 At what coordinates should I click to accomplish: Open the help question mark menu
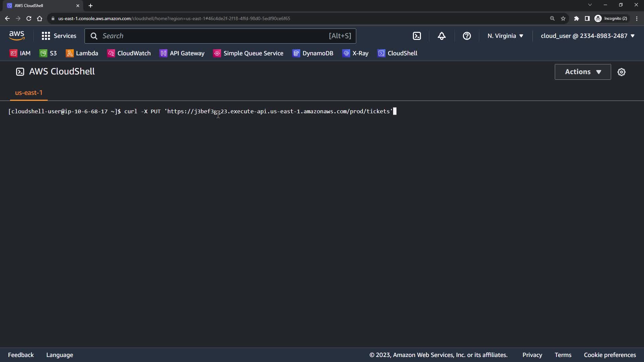pos(467,36)
